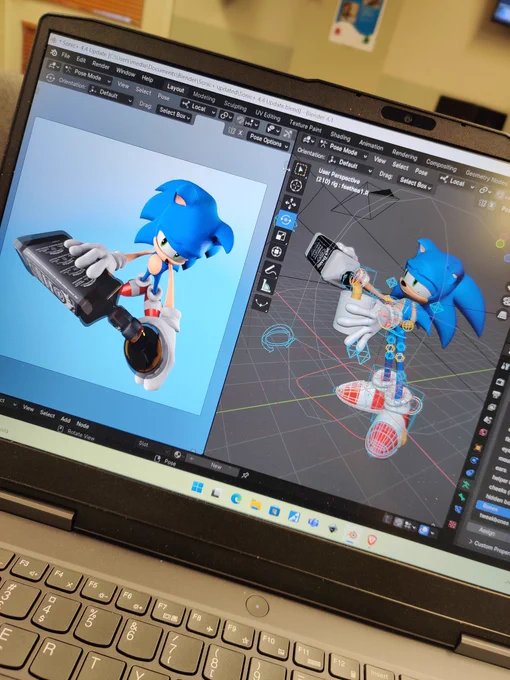Screen dimensions: 510x680
Task: Open File Explorer from the taskbar
Action: (x=255, y=504)
